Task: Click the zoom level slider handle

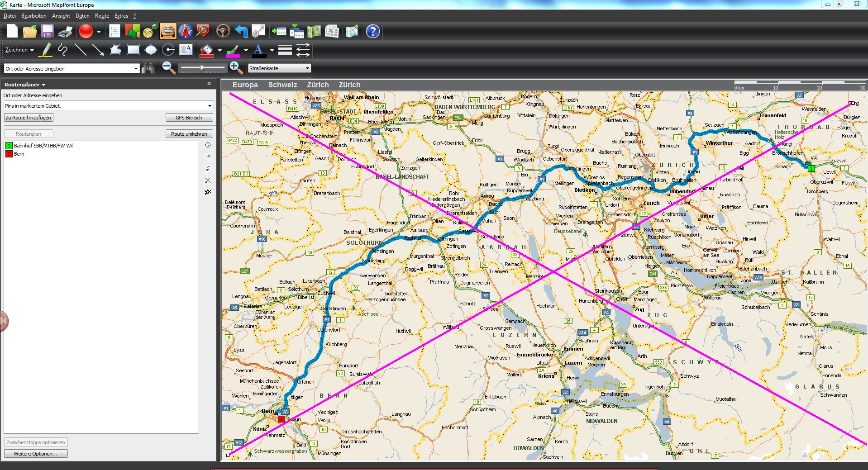Action: 201,68
